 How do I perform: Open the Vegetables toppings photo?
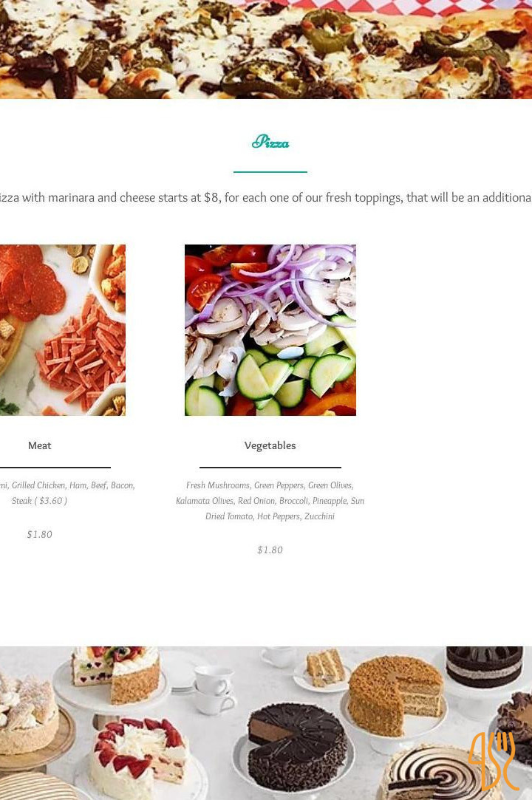point(270,329)
